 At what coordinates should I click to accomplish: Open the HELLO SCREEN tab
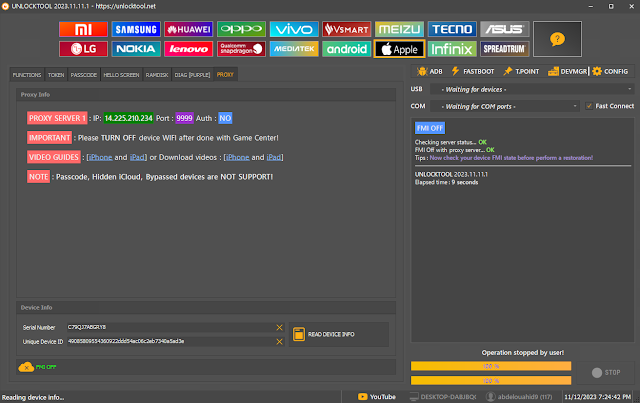tap(121, 75)
